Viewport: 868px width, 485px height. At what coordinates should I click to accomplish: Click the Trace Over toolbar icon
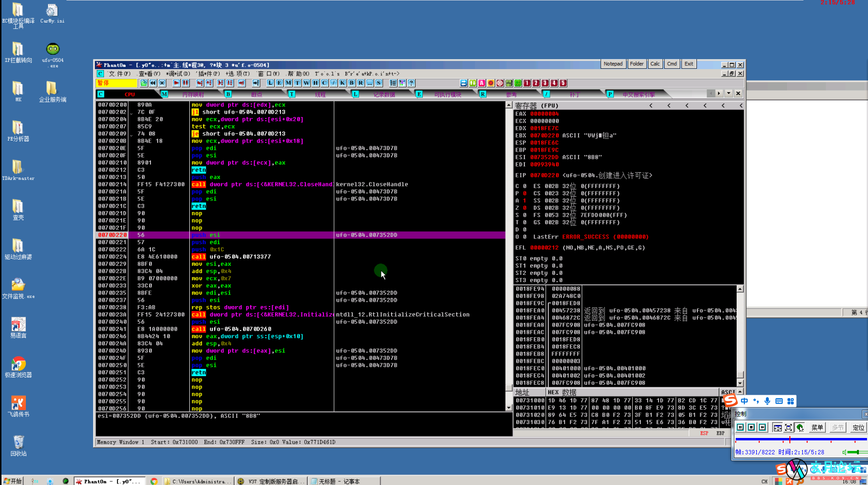click(230, 83)
